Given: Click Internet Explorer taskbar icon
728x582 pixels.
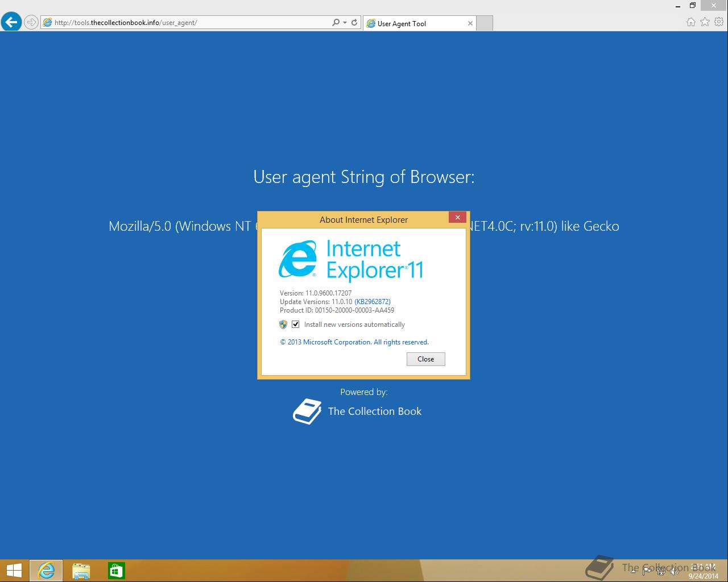Looking at the screenshot, I should tap(46, 571).
